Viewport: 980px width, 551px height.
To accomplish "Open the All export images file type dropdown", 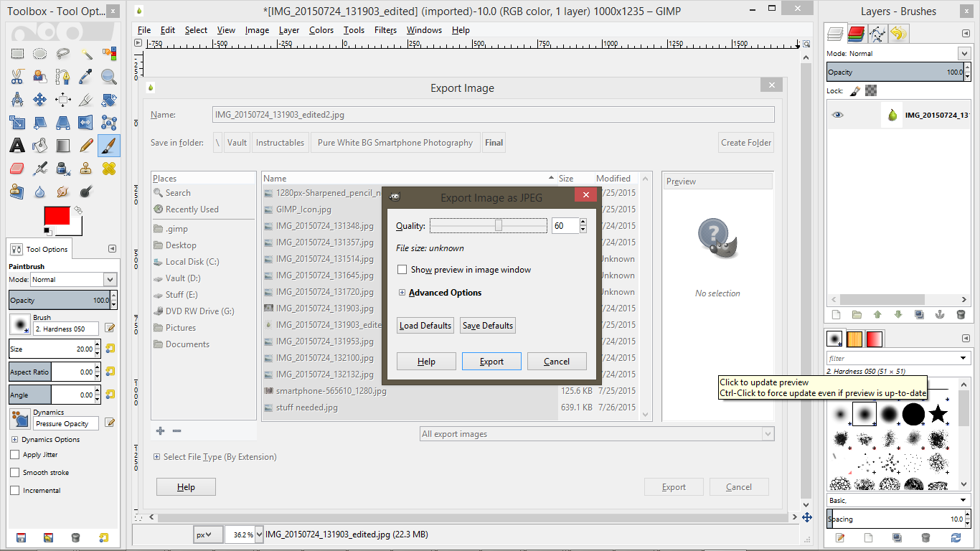I will (x=767, y=433).
